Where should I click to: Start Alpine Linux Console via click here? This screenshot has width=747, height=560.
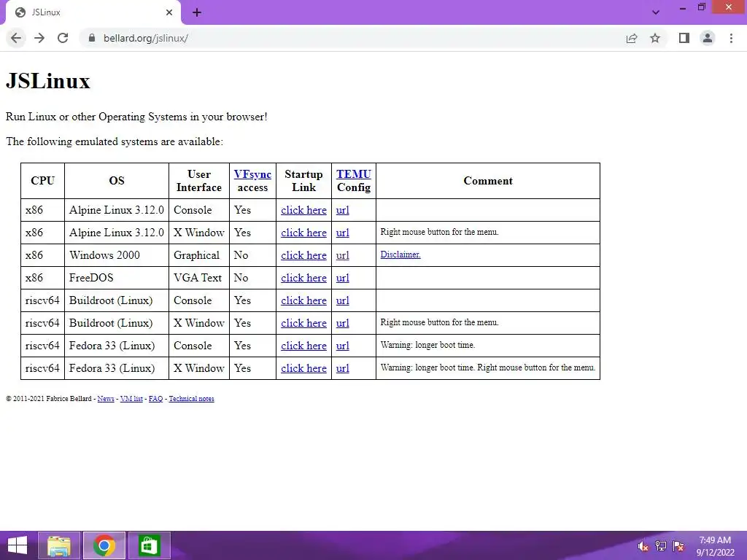[x=303, y=210]
